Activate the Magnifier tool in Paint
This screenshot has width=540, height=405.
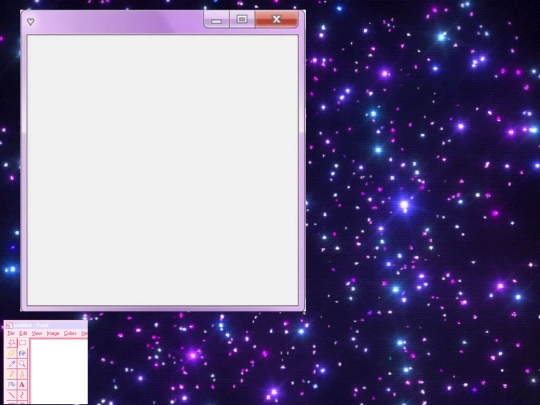click(x=22, y=363)
